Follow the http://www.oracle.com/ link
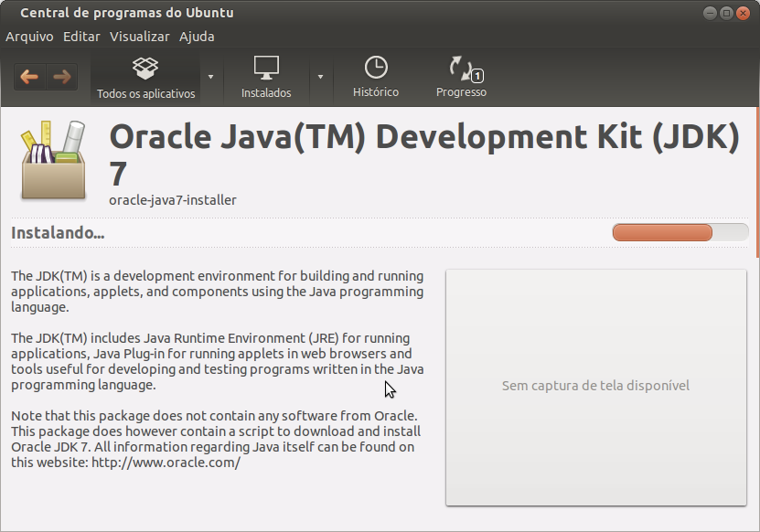This screenshot has height=532, width=760. click(166, 463)
